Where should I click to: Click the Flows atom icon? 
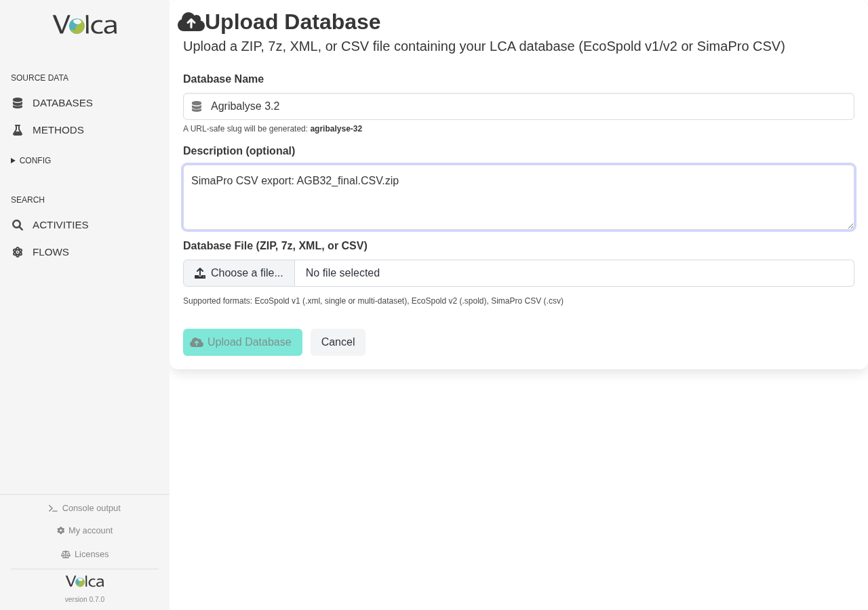tap(18, 252)
